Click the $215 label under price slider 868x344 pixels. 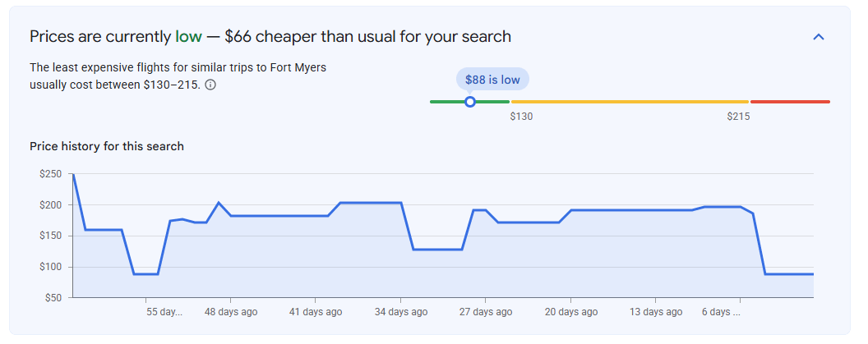pyautogui.click(x=738, y=117)
